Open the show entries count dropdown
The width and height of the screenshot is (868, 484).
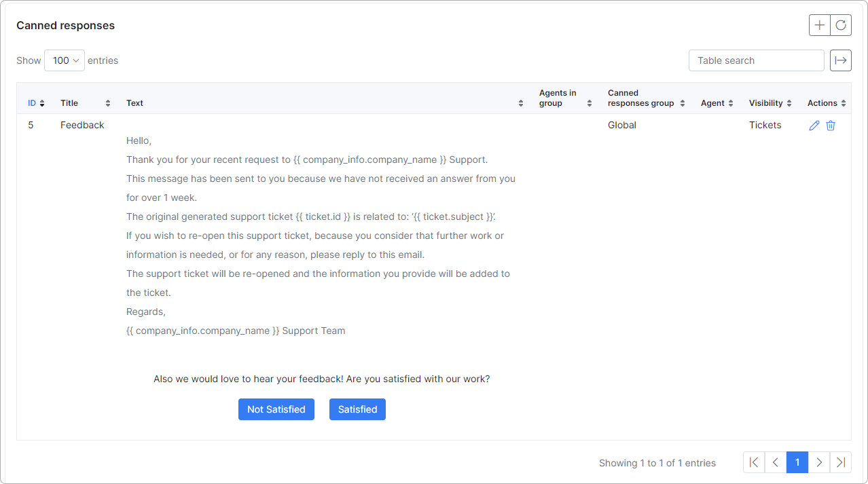65,60
